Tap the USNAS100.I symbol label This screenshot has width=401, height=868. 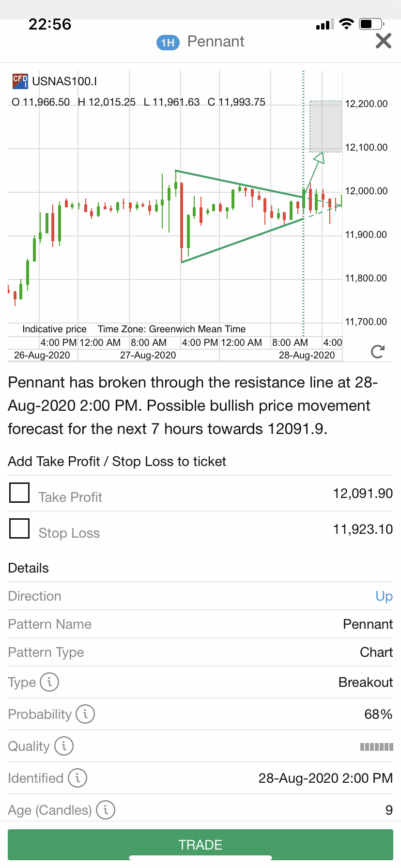coord(64,81)
